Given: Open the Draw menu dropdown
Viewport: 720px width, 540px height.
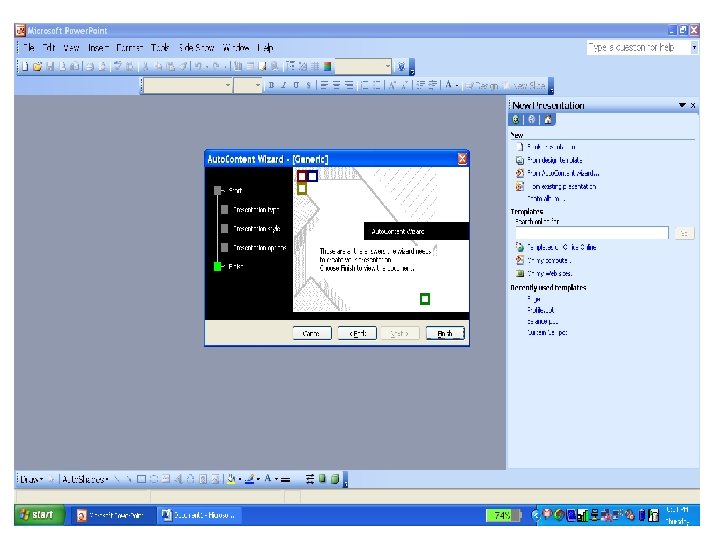Looking at the screenshot, I should pyautogui.click(x=32, y=480).
